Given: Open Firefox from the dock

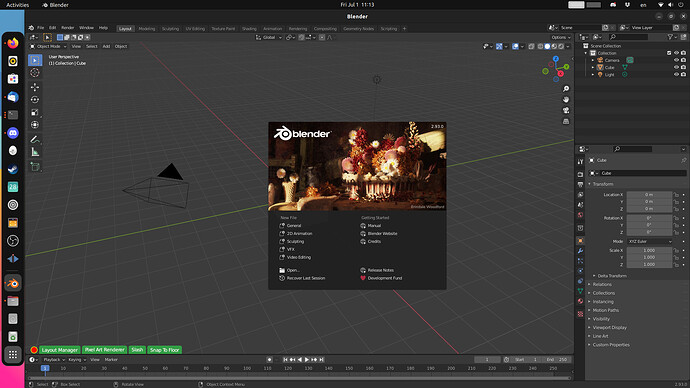Looking at the screenshot, I should pos(13,43).
